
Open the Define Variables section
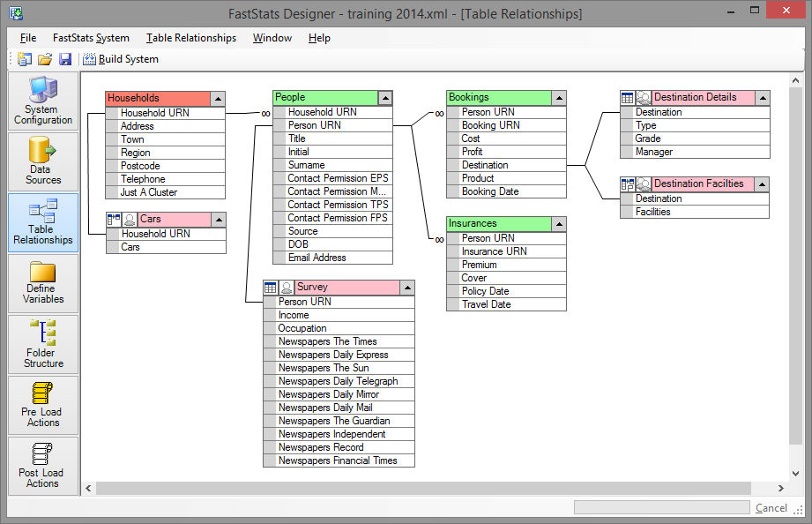43,282
